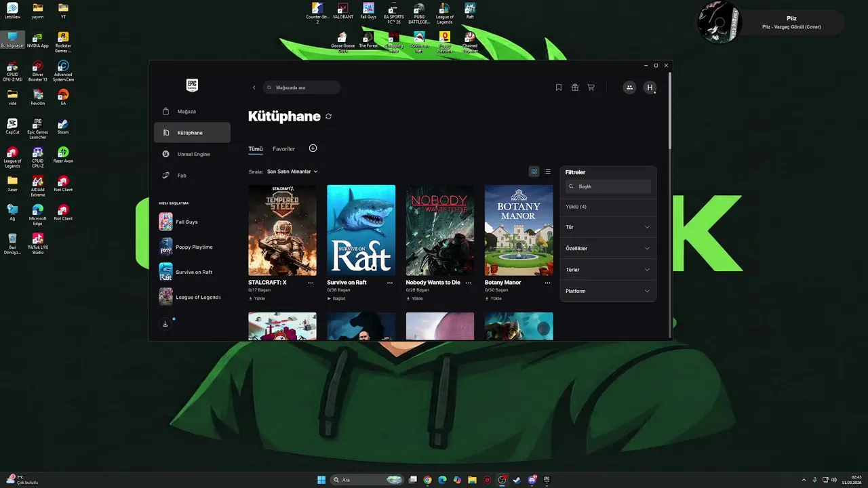Open the Son Satın Alınanlar sort dropdown
Viewport: 868px width, 488px height.
(292, 171)
